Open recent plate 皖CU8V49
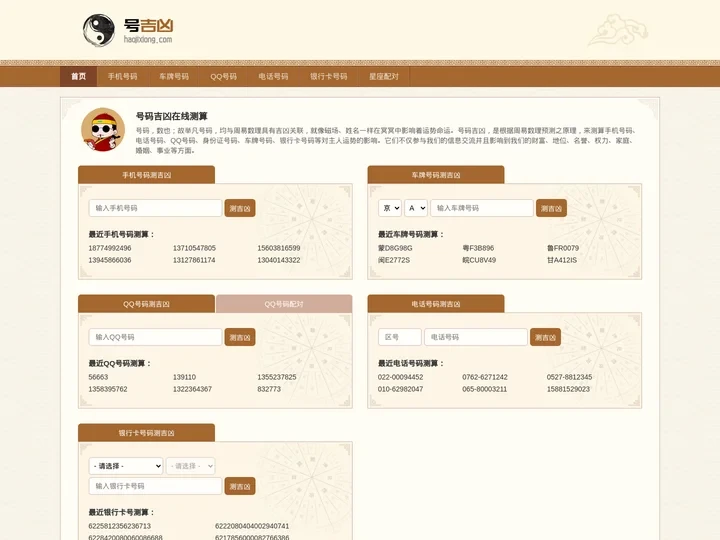Viewport: 720px width, 540px height. coord(479,260)
